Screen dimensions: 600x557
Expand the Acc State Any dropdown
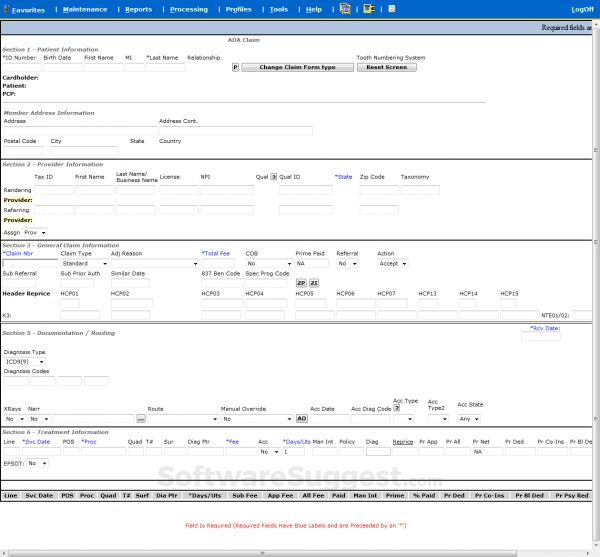(469, 418)
